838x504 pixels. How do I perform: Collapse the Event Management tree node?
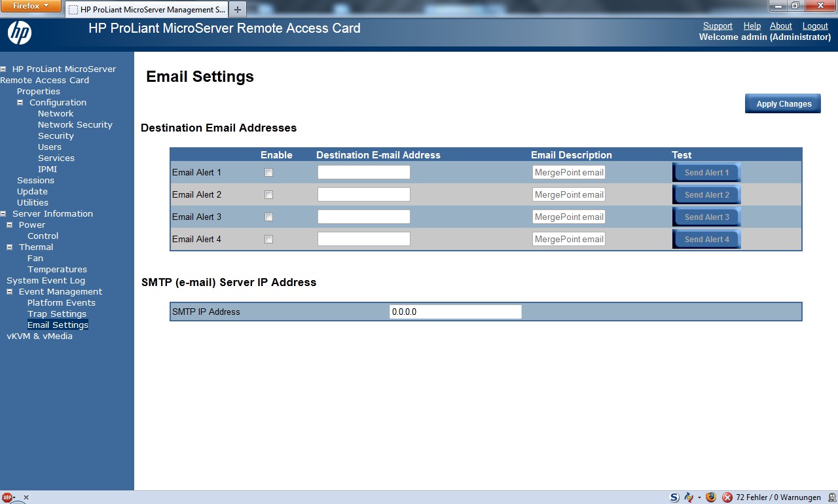(10, 291)
